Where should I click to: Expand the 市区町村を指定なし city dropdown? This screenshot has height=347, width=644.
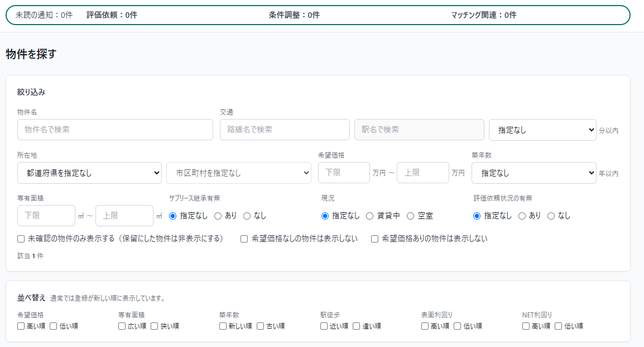[239, 173]
